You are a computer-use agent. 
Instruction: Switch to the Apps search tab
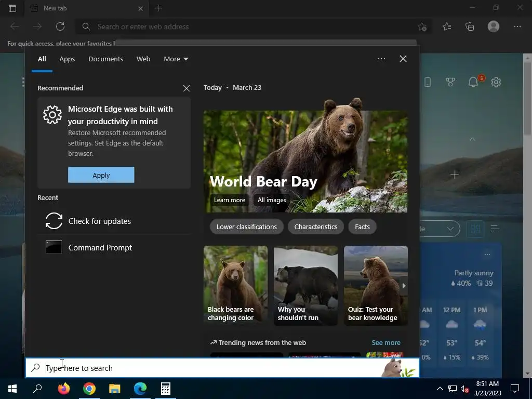pyautogui.click(x=67, y=59)
